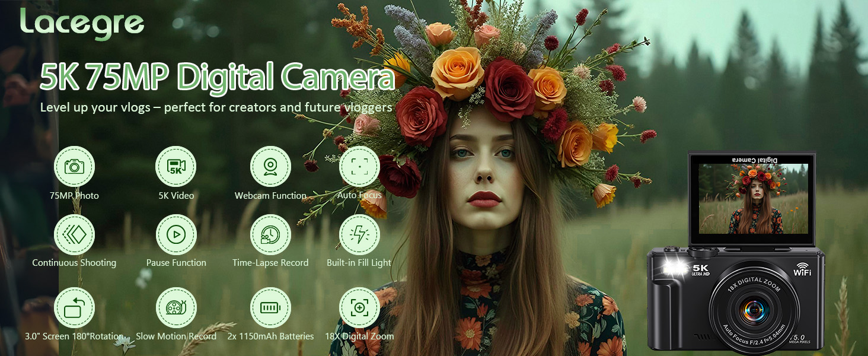Select the 1150mAh Batteries icon
Image resolution: width=868 pixels, height=356 pixels.
tap(270, 307)
